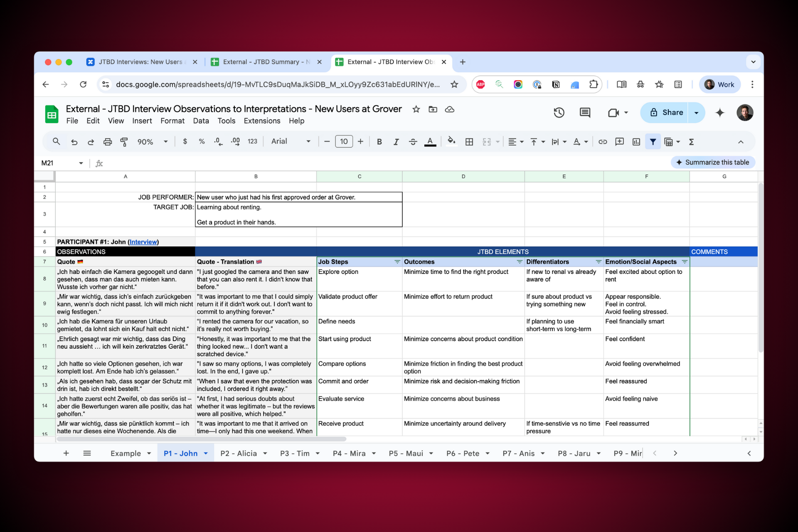Open version history clock icon
This screenshot has height=532, width=798.
click(x=559, y=113)
